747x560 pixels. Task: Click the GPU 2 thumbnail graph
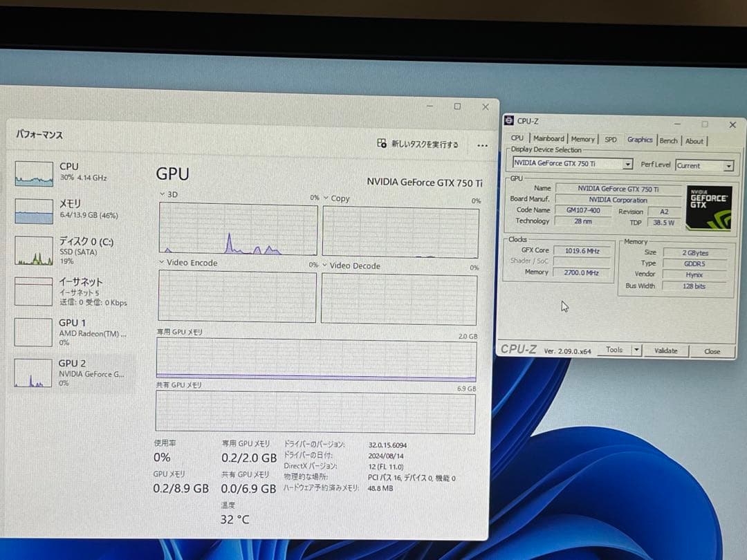point(33,373)
